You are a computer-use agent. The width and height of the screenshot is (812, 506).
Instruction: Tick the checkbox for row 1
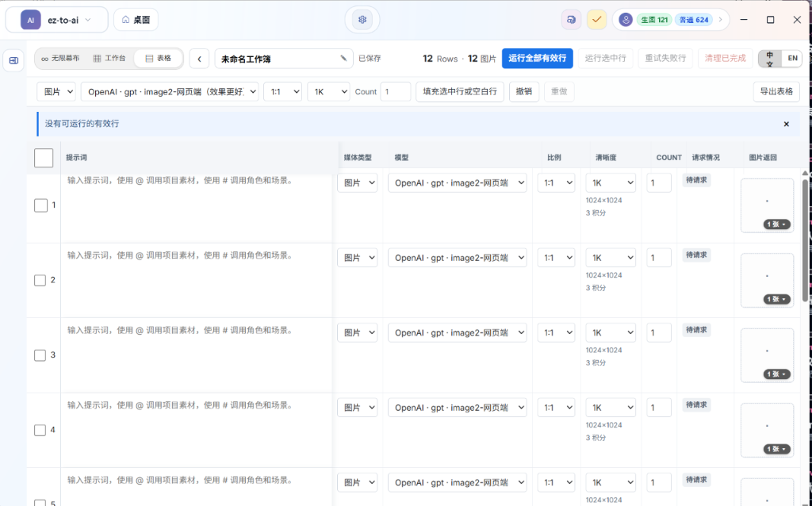(40, 205)
